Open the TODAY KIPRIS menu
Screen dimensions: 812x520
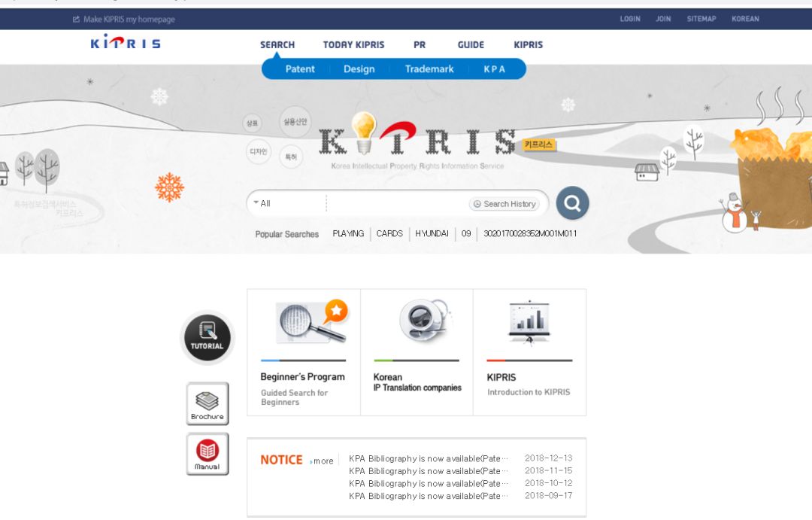coord(353,44)
